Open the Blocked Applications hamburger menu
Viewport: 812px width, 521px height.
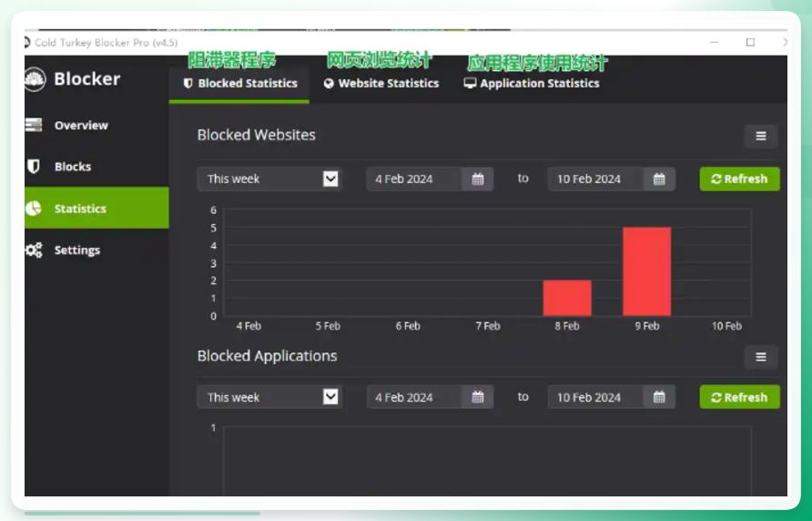click(x=761, y=357)
